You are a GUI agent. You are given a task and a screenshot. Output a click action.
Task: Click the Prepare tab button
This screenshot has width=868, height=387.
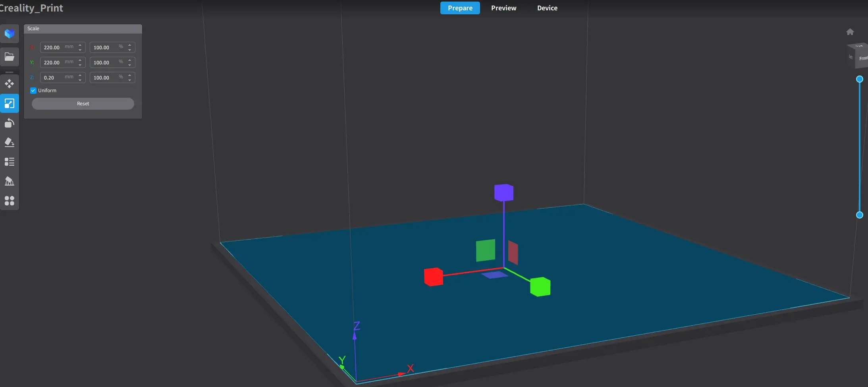coord(460,8)
